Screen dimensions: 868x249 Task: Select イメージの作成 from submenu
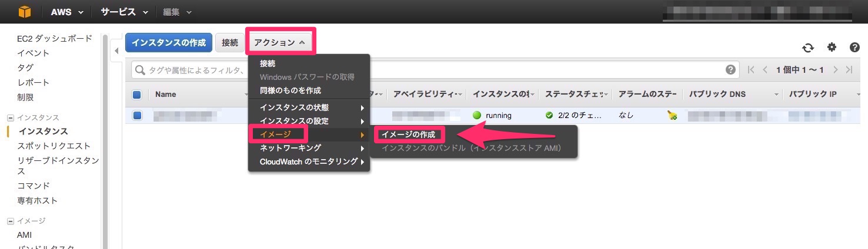[x=408, y=134]
